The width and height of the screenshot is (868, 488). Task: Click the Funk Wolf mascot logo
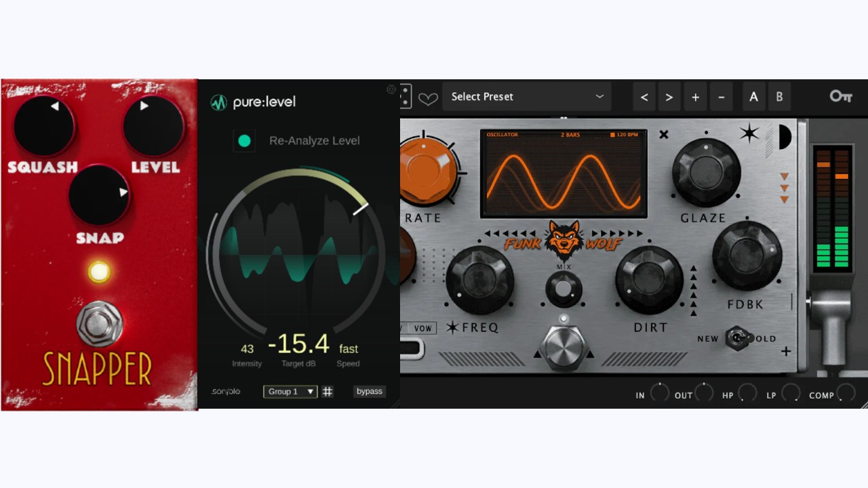click(564, 241)
